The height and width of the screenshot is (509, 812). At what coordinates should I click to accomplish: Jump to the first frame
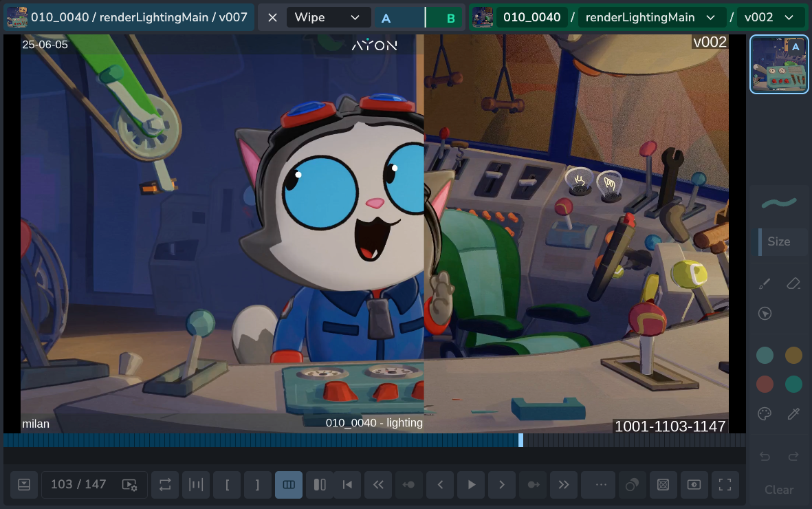point(347,485)
